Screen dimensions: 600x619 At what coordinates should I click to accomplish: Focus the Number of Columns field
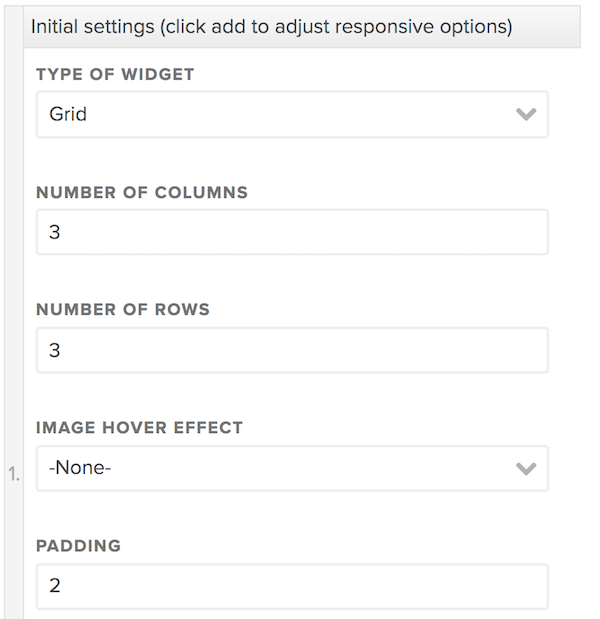point(291,232)
